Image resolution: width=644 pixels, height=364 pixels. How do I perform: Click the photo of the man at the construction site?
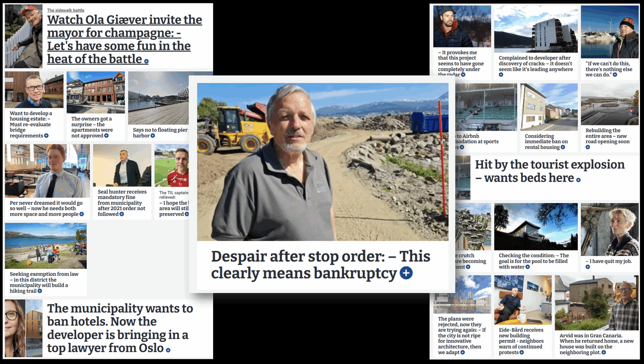pos(323,162)
